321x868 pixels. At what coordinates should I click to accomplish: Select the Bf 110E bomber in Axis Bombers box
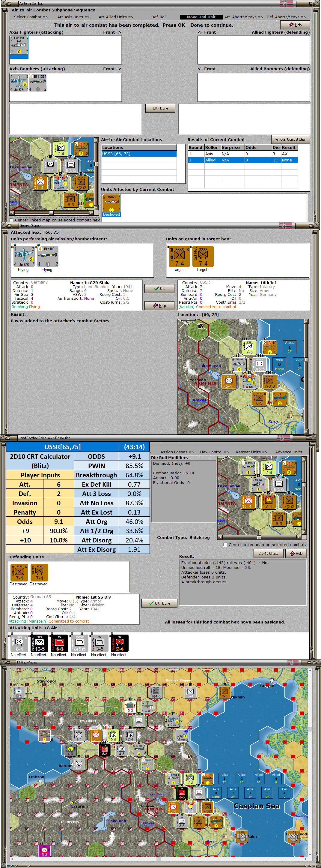click(37, 83)
